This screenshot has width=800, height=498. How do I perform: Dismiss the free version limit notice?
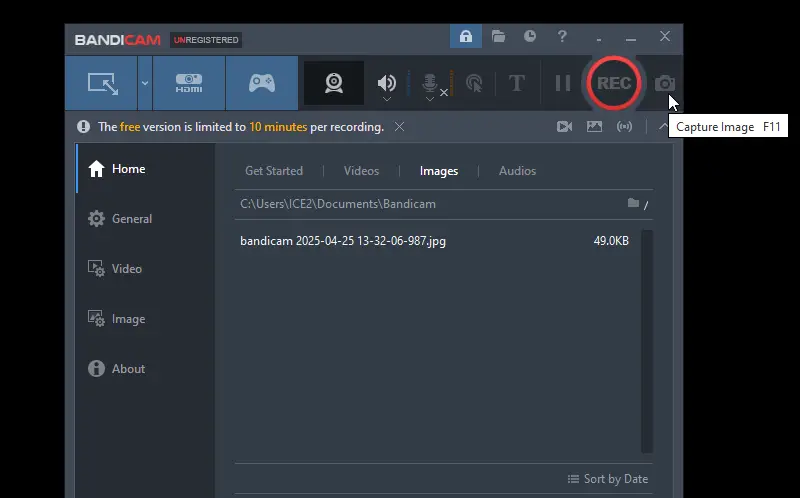tap(399, 127)
